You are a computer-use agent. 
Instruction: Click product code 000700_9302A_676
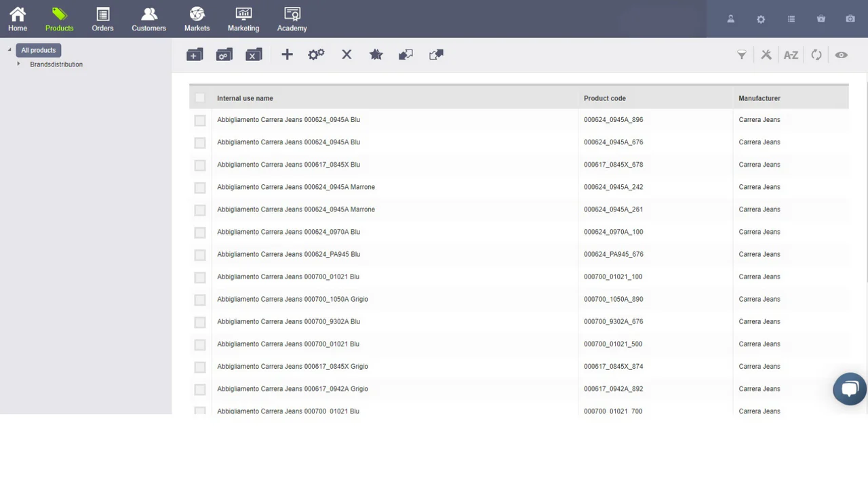[613, 321]
